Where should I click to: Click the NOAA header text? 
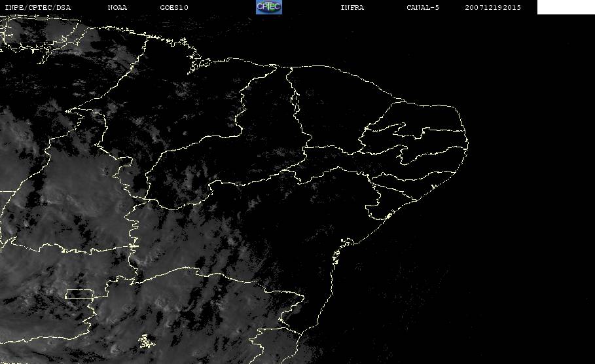click(x=117, y=8)
